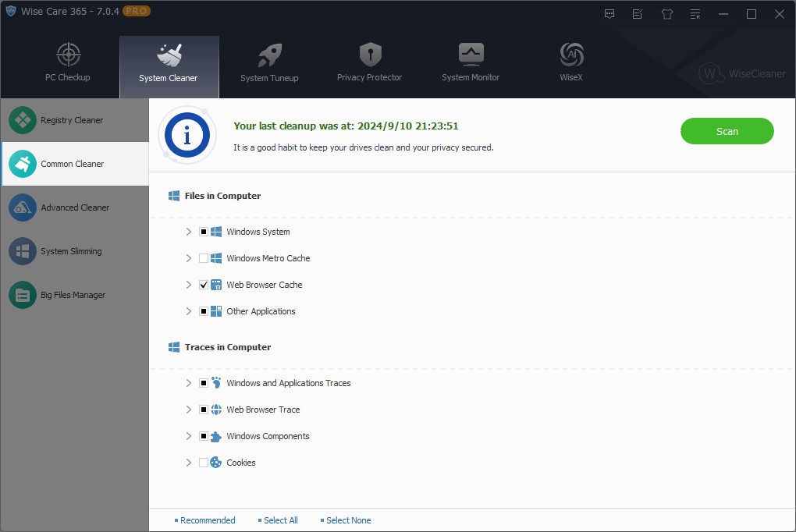Screen dimensions: 796x532
Task: Open the titlebar hamburger menu
Action: click(x=695, y=13)
